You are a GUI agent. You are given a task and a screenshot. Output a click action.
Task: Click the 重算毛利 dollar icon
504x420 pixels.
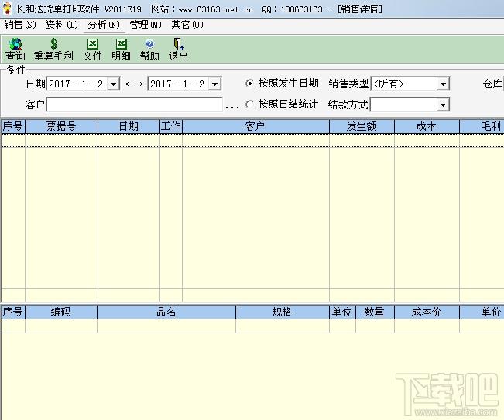tap(53, 43)
